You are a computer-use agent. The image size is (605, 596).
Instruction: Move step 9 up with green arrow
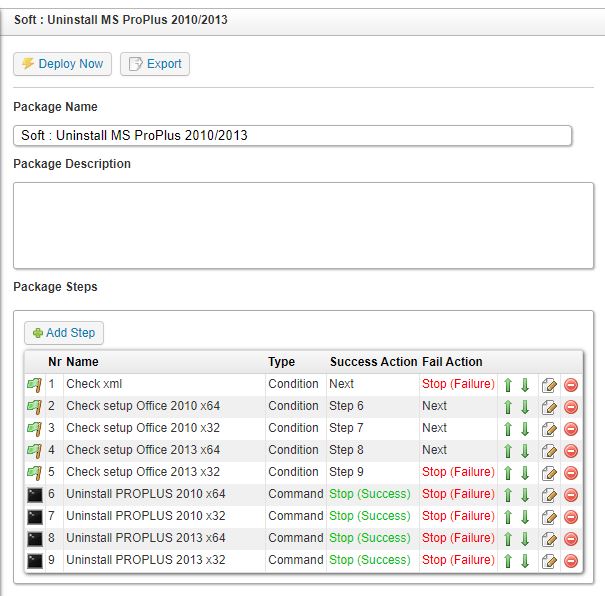pos(508,561)
